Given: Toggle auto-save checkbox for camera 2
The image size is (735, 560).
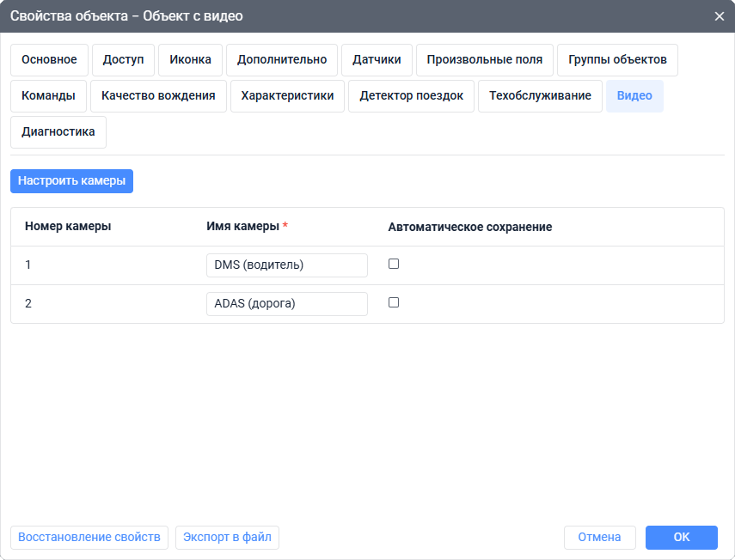Looking at the screenshot, I should (394, 302).
